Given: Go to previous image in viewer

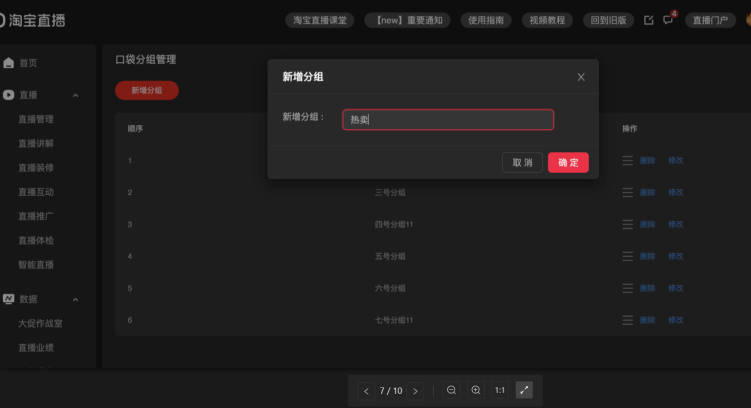Looking at the screenshot, I should pyautogui.click(x=366, y=391).
